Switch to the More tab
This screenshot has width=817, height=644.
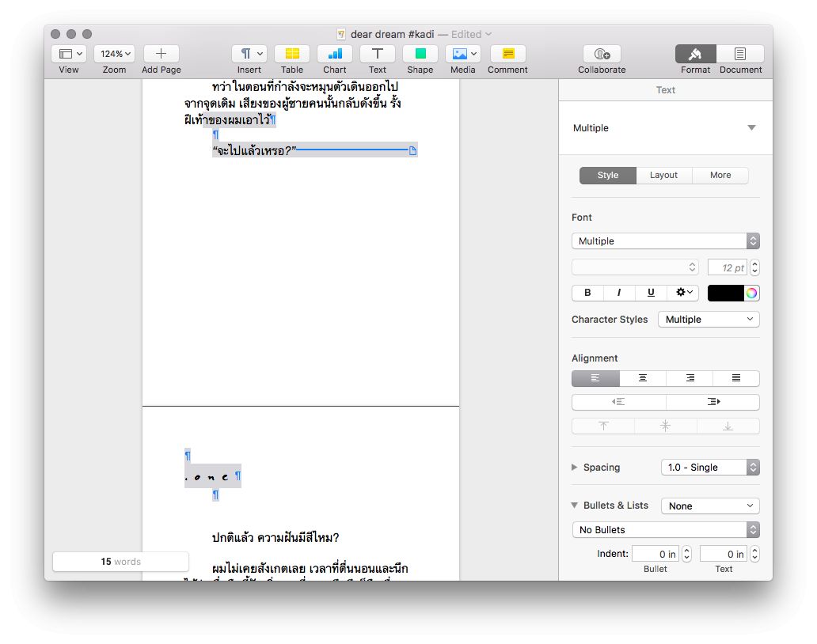coord(720,176)
